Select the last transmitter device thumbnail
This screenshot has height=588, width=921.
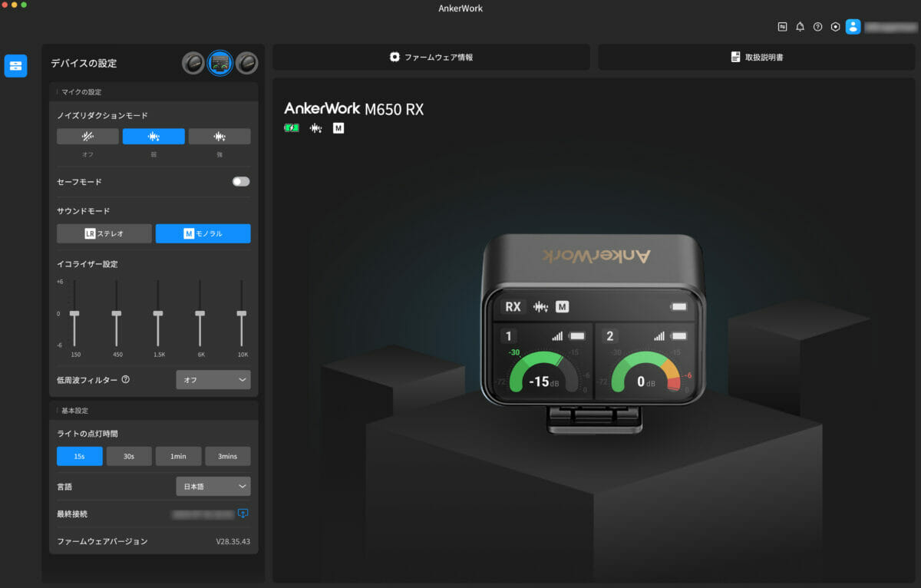(246, 64)
